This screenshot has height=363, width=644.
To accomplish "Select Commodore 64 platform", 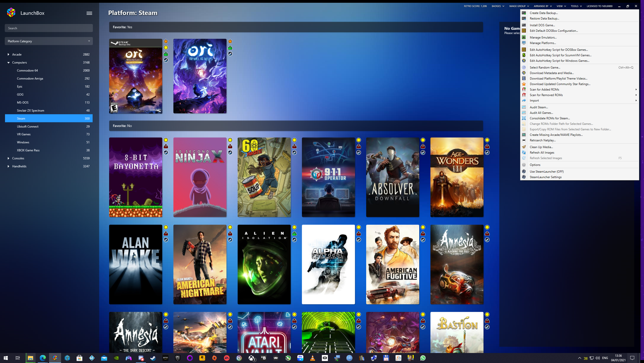I will click(49, 70).
